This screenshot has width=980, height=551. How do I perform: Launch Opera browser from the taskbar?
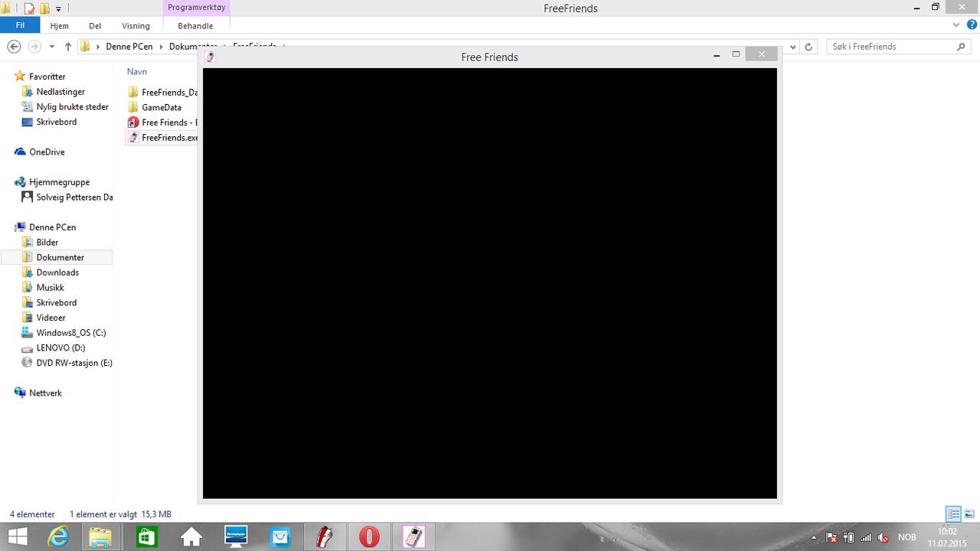[369, 536]
